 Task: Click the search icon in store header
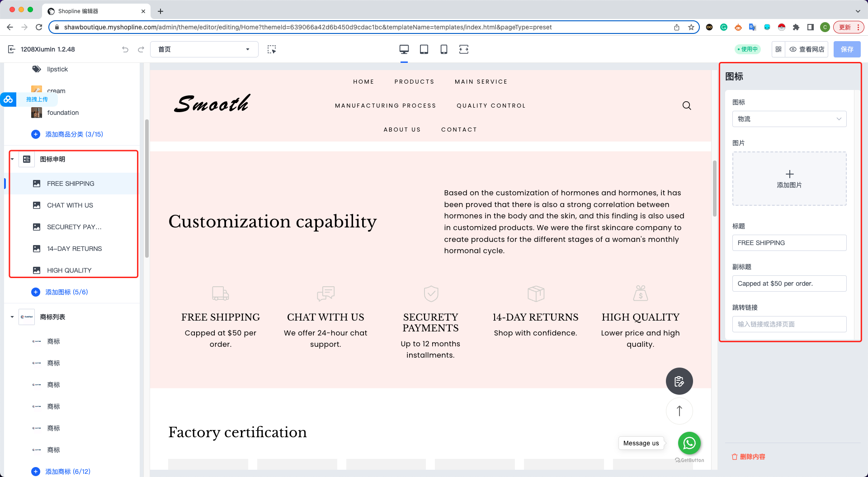[686, 106]
